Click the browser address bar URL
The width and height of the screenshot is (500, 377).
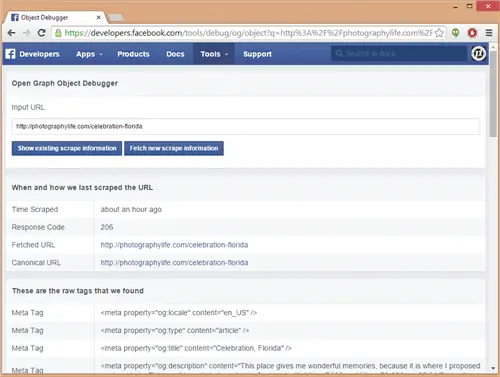tap(248, 33)
